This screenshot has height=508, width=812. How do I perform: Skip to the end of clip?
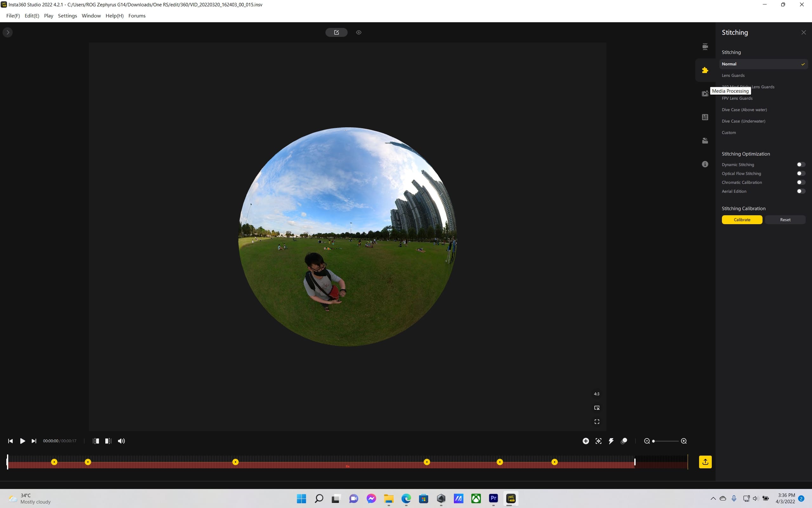(x=34, y=441)
